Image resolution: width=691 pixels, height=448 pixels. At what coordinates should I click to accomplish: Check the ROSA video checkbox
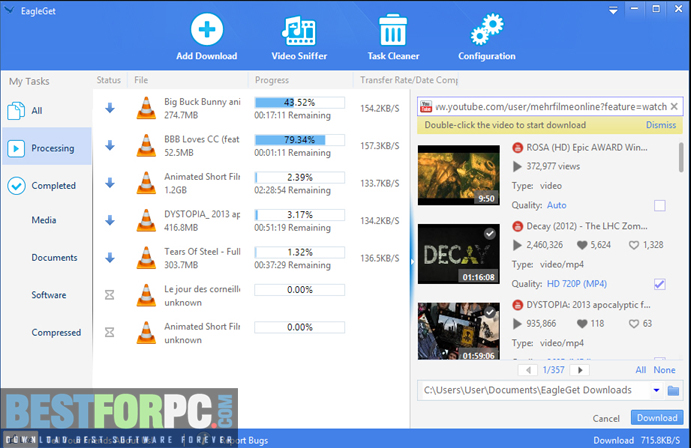(x=660, y=205)
